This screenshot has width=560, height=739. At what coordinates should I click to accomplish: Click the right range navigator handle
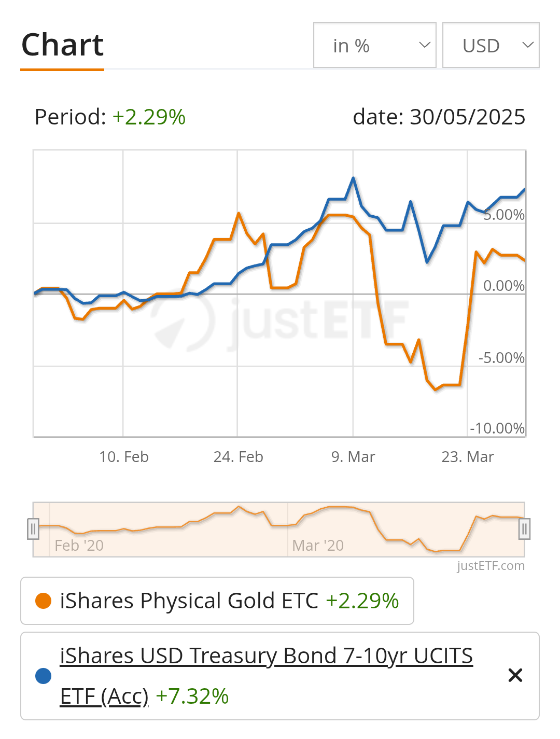click(524, 529)
